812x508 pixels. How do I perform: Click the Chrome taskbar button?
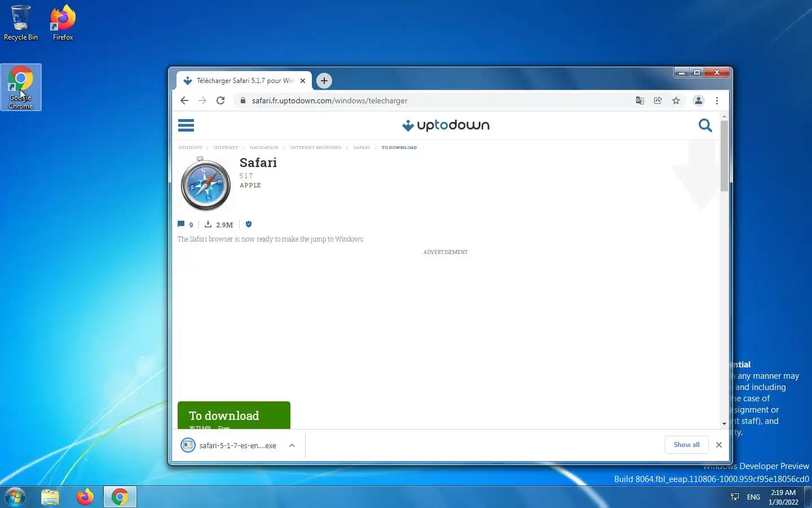(x=120, y=497)
